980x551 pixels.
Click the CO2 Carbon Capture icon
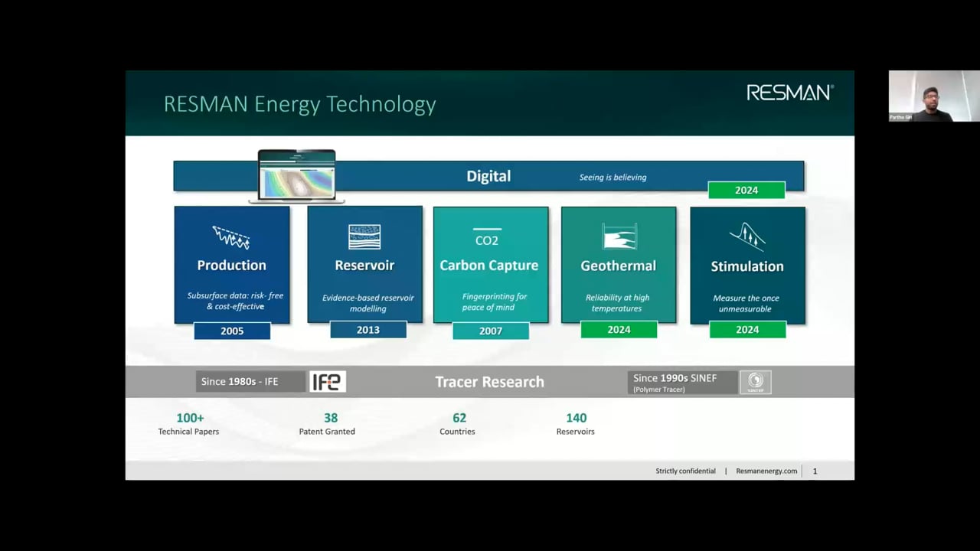click(487, 238)
